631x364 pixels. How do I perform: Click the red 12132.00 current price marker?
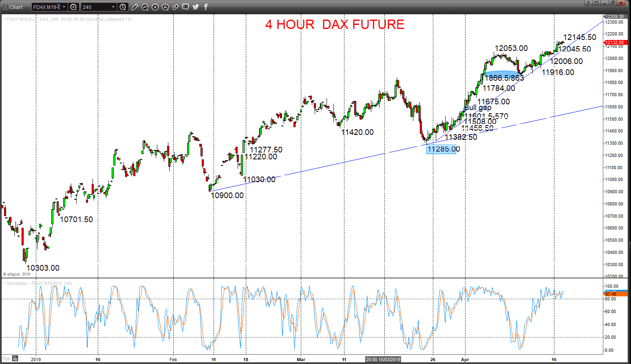[x=614, y=42]
